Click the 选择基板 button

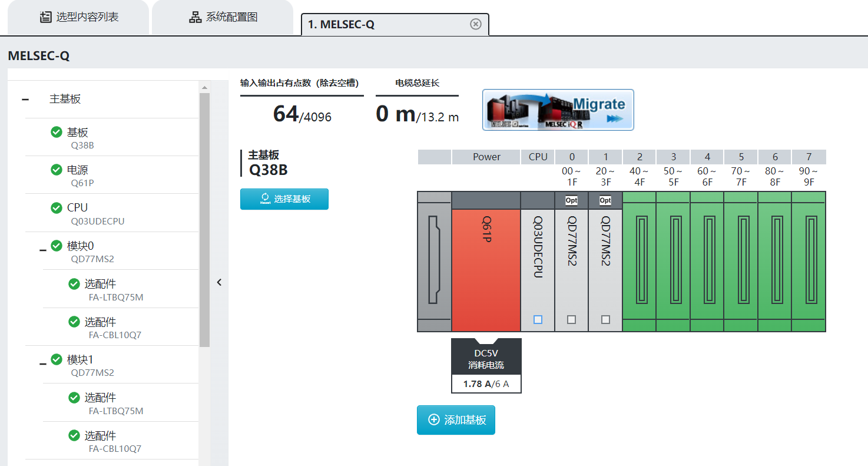click(x=284, y=199)
